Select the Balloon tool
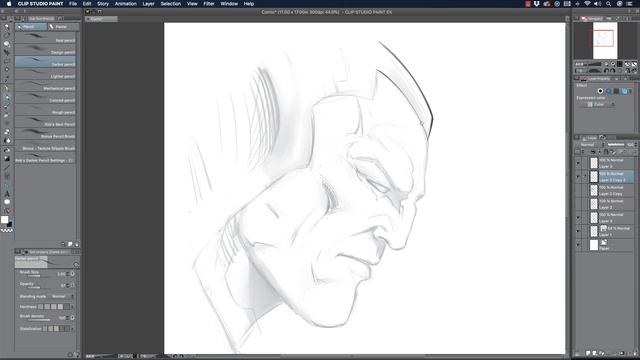The width and height of the screenshot is (640, 360). click(x=7, y=202)
